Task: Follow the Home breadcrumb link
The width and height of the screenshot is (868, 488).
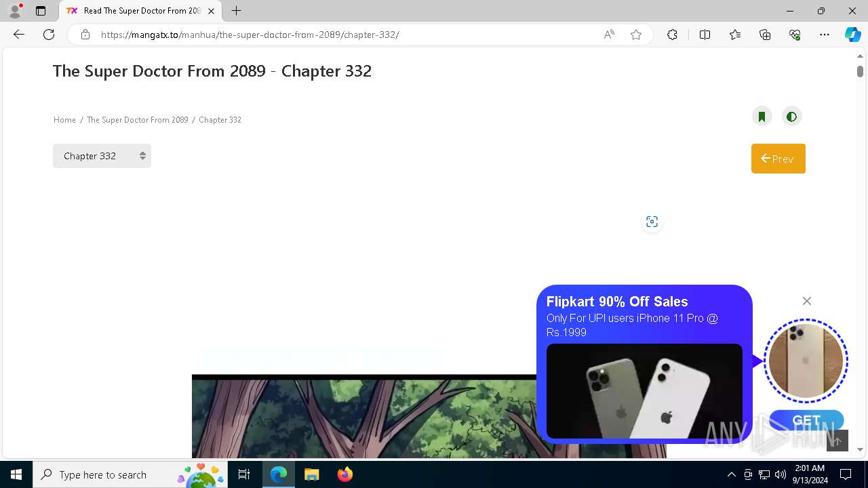Action: [64, 120]
